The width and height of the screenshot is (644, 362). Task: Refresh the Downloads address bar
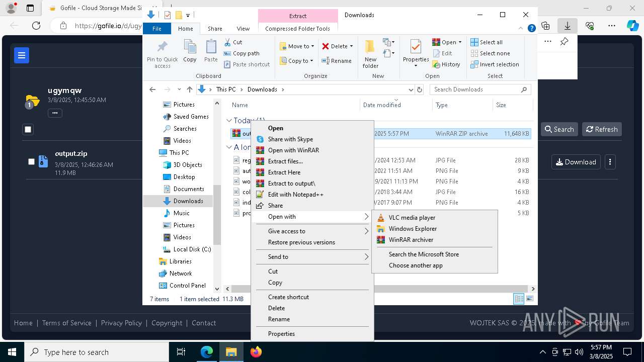pos(420,89)
